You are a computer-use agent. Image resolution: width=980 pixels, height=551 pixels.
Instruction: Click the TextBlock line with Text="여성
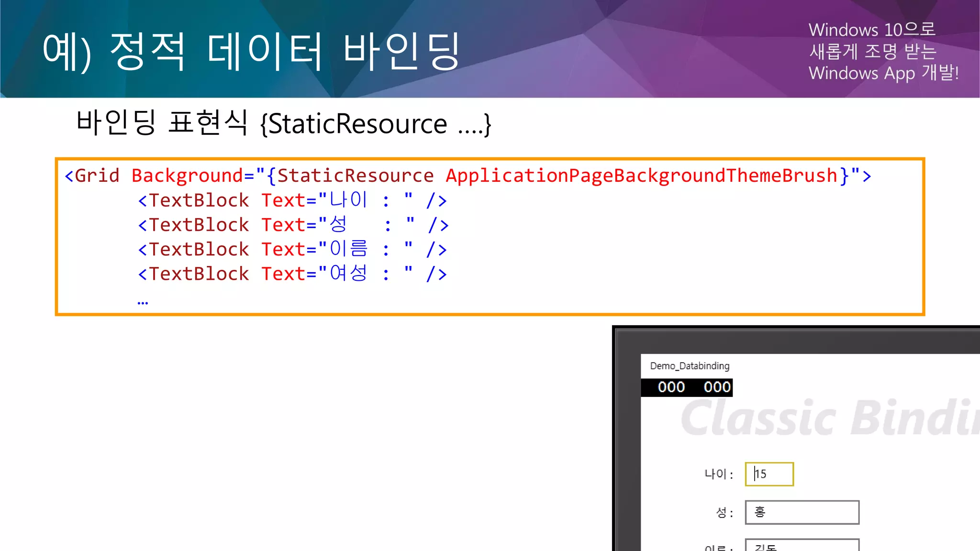(292, 274)
